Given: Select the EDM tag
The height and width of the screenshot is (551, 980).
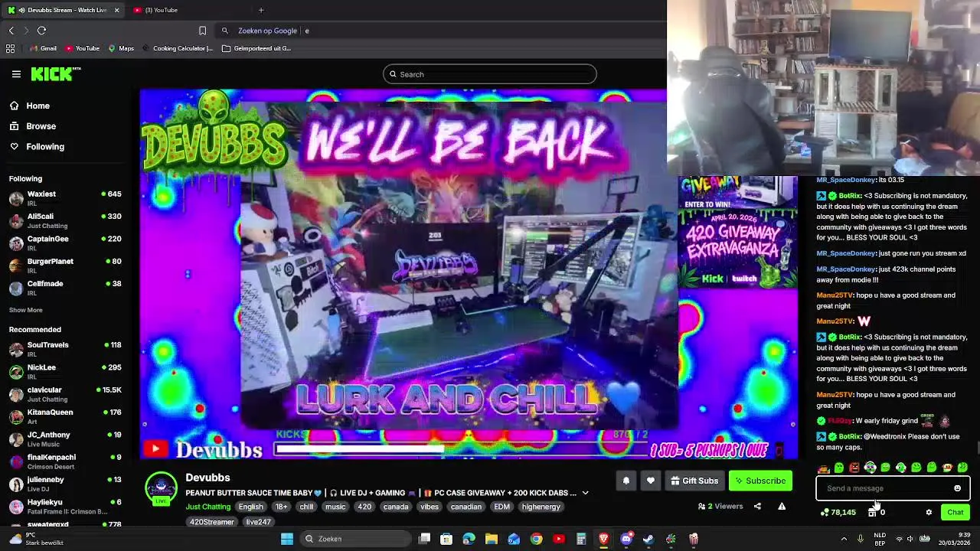Looking at the screenshot, I should click(x=501, y=507).
